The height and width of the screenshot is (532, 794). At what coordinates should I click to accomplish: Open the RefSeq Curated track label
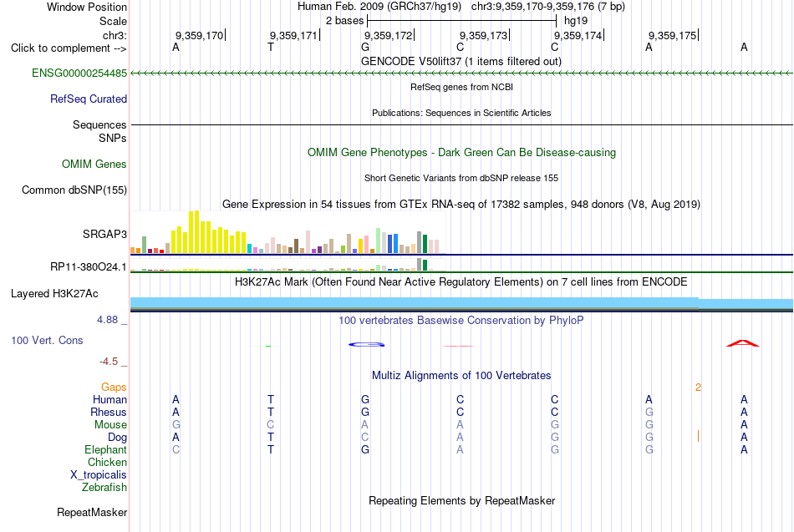[x=88, y=99]
